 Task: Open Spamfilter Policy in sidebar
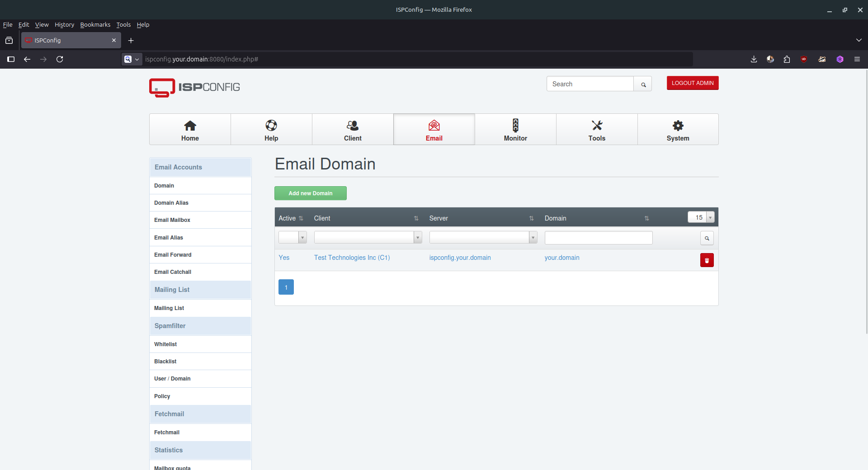coord(200,396)
